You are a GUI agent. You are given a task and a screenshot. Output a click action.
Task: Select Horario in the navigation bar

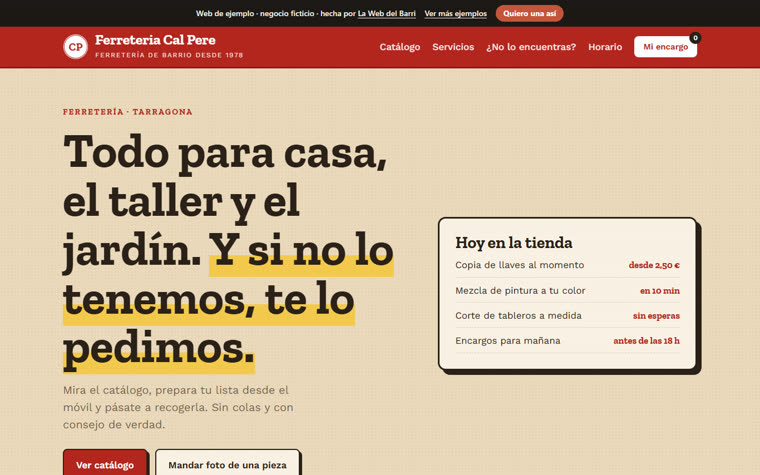pyautogui.click(x=605, y=47)
